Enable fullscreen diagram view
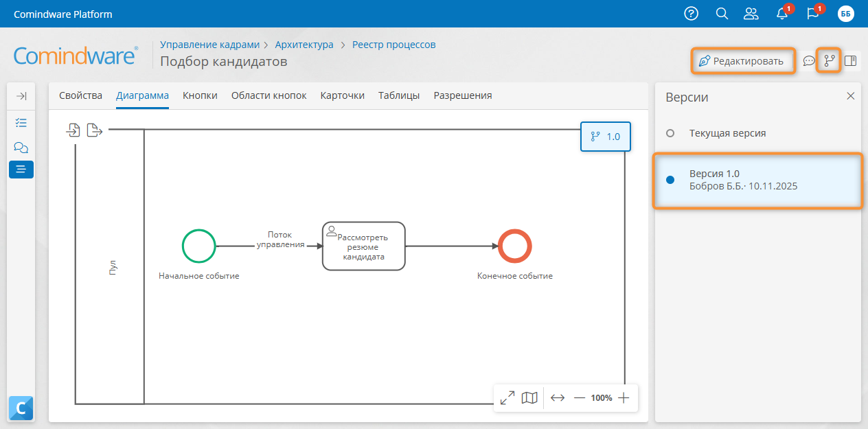The height and width of the screenshot is (429, 868). tap(507, 397)
